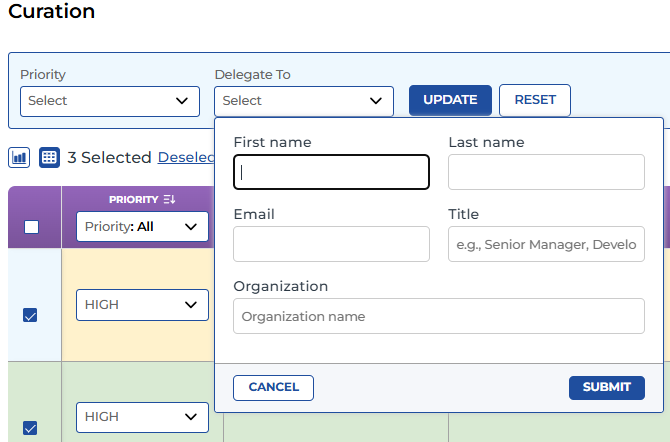The width and height of the screenshot is (670, 442).
Task: Click the sort icon beside PRIORITY header
Action: [169, 200]
